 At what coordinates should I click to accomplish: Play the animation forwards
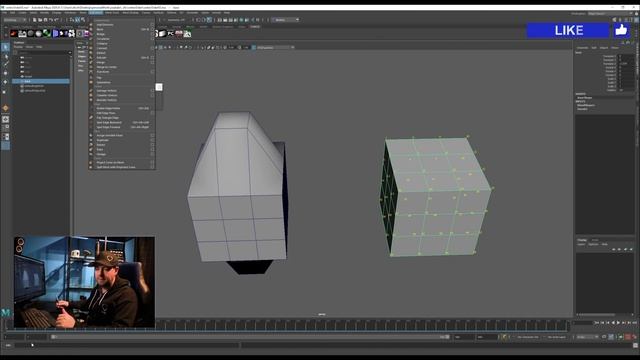click(x=618, y=323)
